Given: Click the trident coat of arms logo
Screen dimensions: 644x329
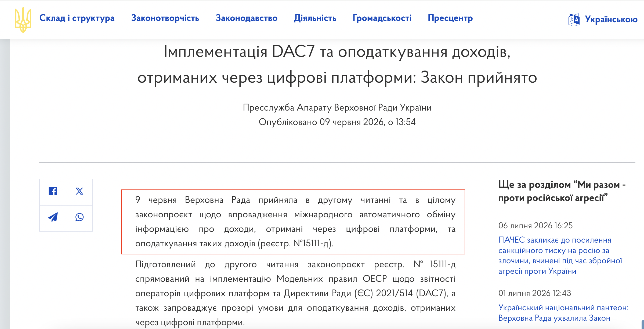Looking at the screenshot, I should (23, 20).
